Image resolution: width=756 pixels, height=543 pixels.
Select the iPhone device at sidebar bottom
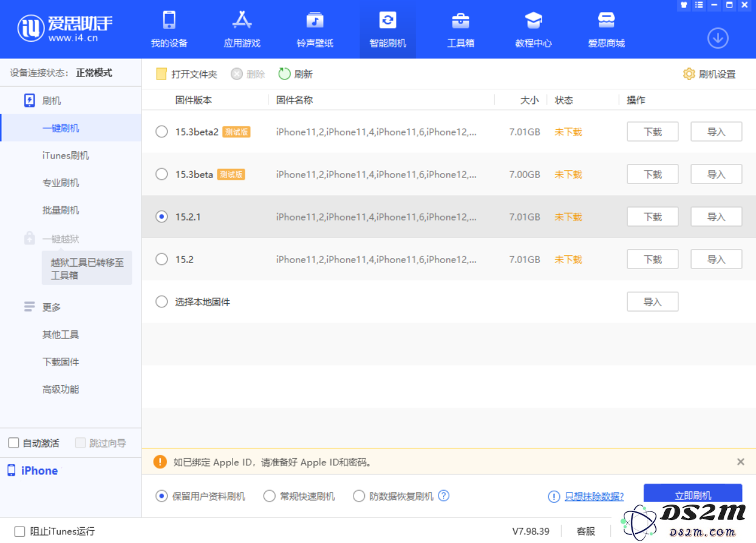tap(33, 470)
